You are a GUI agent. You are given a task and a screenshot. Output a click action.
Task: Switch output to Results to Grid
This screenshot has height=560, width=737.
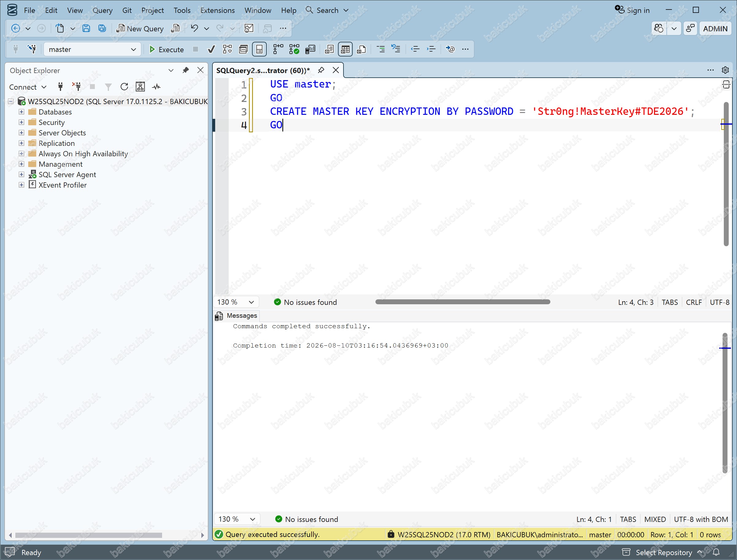[345, 49]
